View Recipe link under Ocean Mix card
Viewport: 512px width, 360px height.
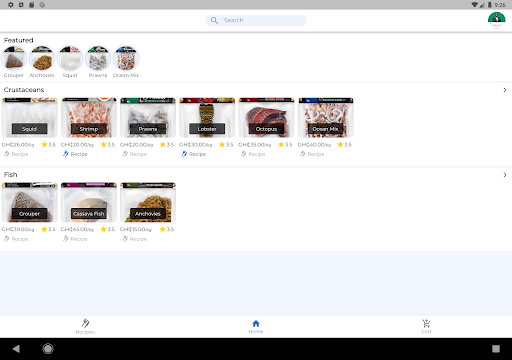[x=312, y=154]
